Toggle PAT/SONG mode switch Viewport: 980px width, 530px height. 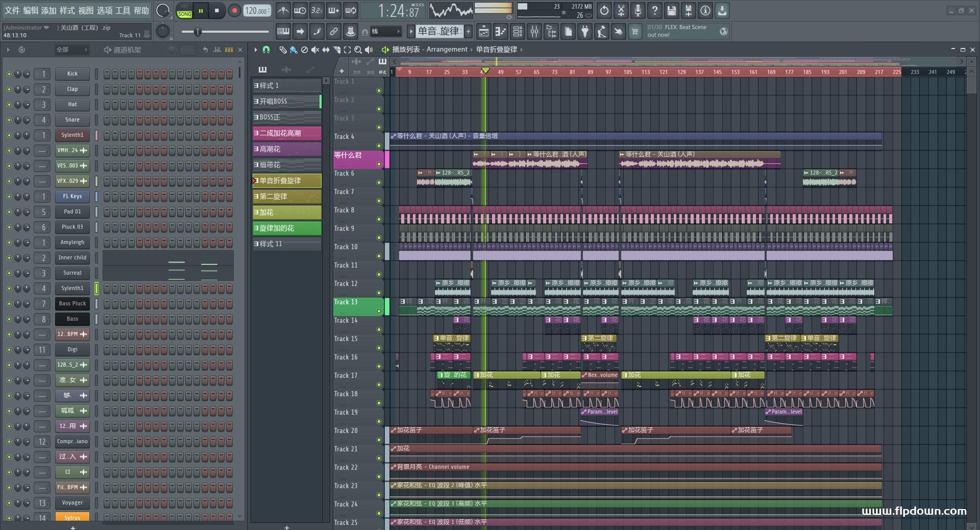pyautogui.click(x=184, y=11)
